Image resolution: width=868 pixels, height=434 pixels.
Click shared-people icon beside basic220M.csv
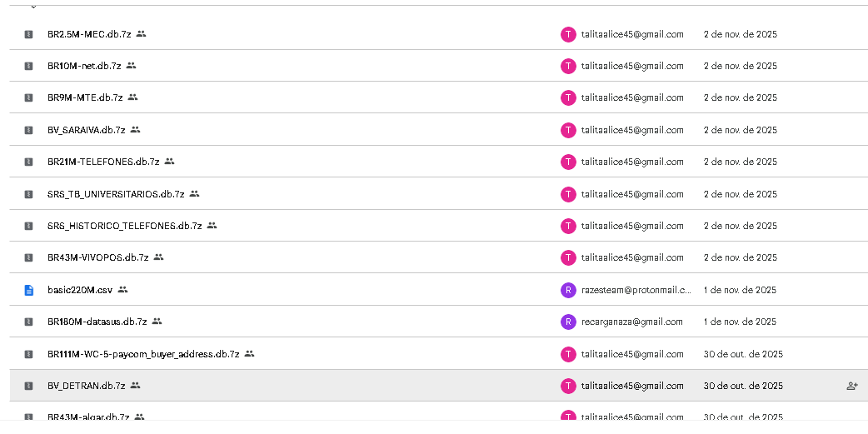point(123,290)
